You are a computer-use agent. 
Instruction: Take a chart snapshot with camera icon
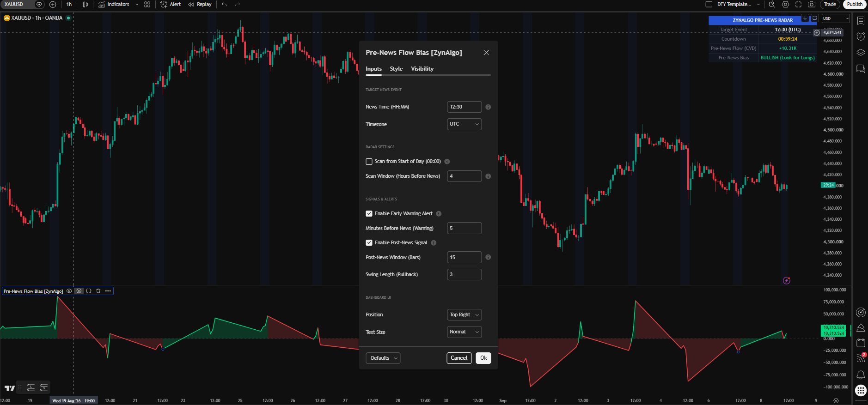(x=812, y=5)
